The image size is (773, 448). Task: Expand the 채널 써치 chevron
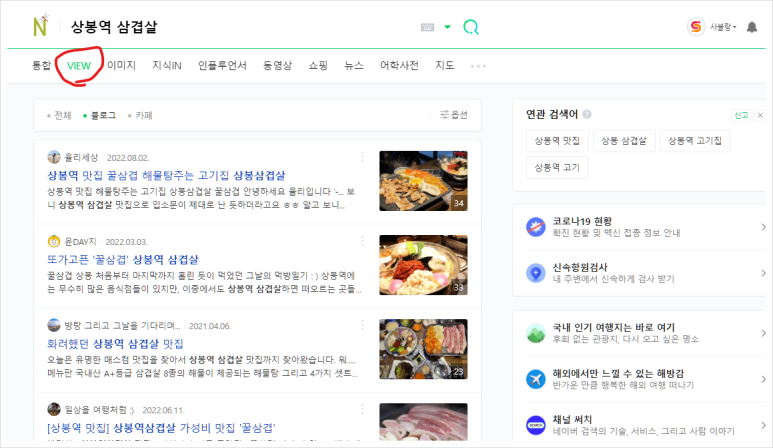[763, 425]
